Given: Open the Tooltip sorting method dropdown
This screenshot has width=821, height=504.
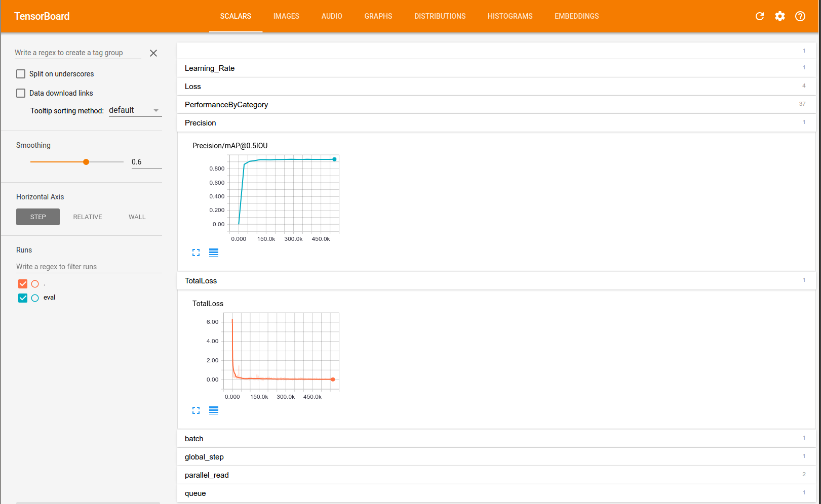Looking at the screenshot, I should (135, 110).
